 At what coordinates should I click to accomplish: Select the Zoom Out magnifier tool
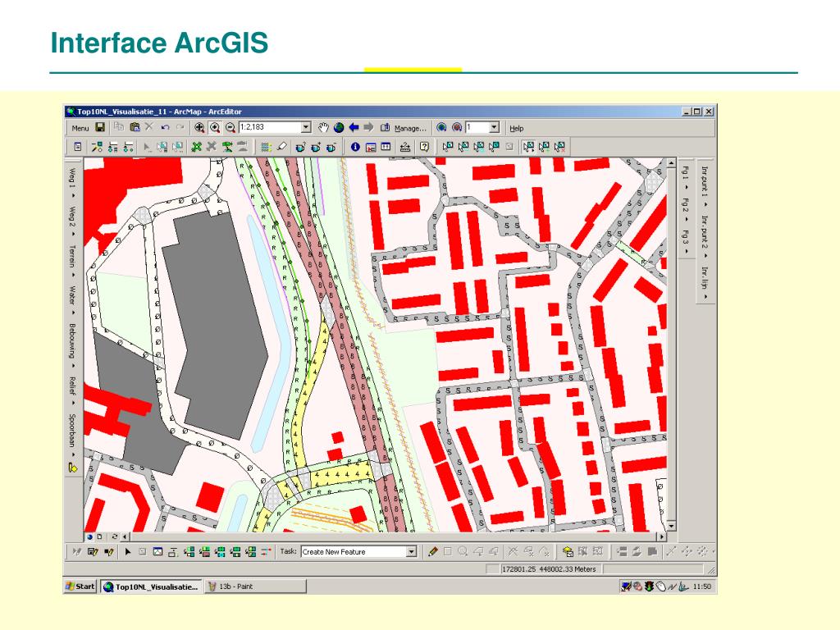pyautogui.click(x=231, y=127)
